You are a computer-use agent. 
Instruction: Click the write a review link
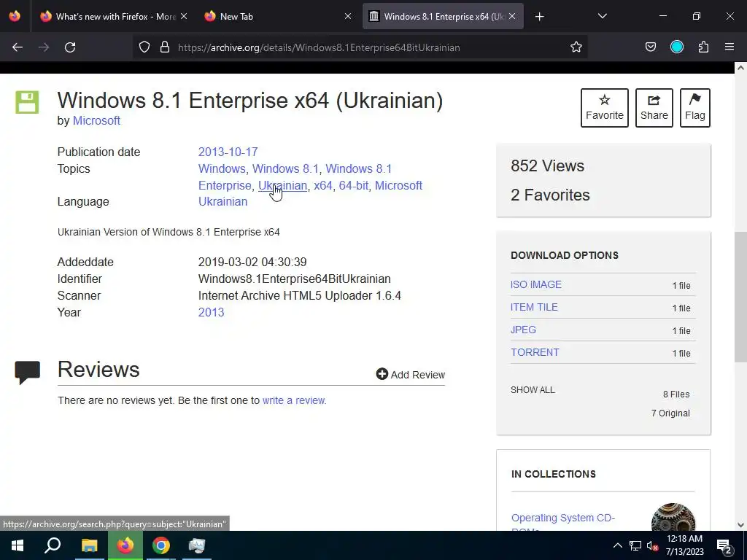(293, 400)
